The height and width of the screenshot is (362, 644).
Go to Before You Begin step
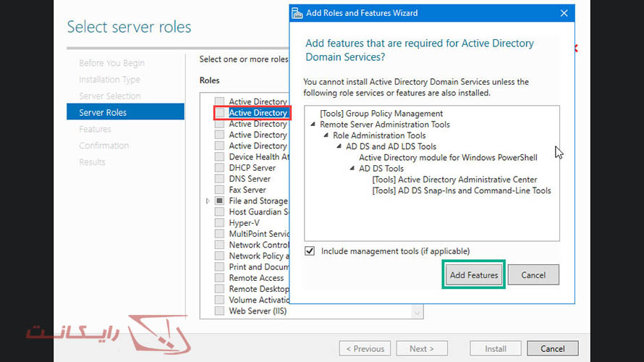[111, 63]
